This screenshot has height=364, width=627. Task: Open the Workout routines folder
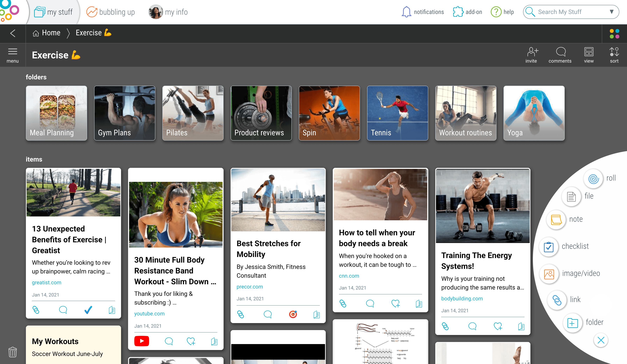(x=466, y=113)
